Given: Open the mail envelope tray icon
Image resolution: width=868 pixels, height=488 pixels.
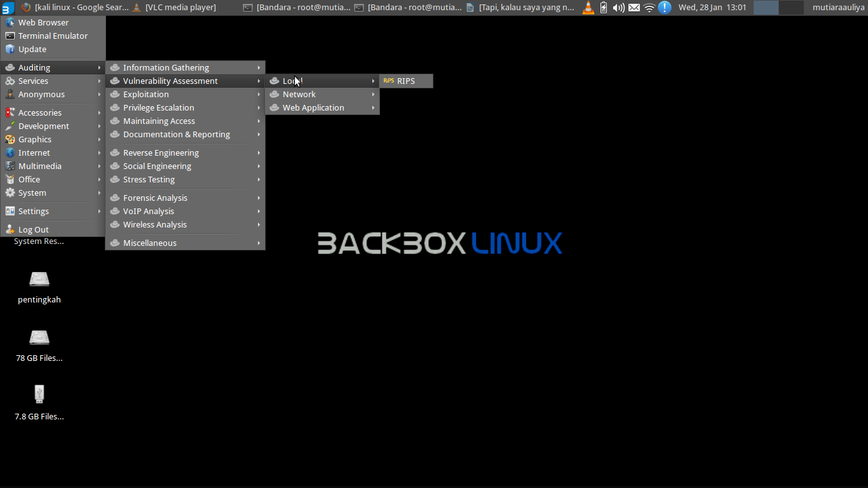Looking at the screenshot, I should [x=632, y=7].
